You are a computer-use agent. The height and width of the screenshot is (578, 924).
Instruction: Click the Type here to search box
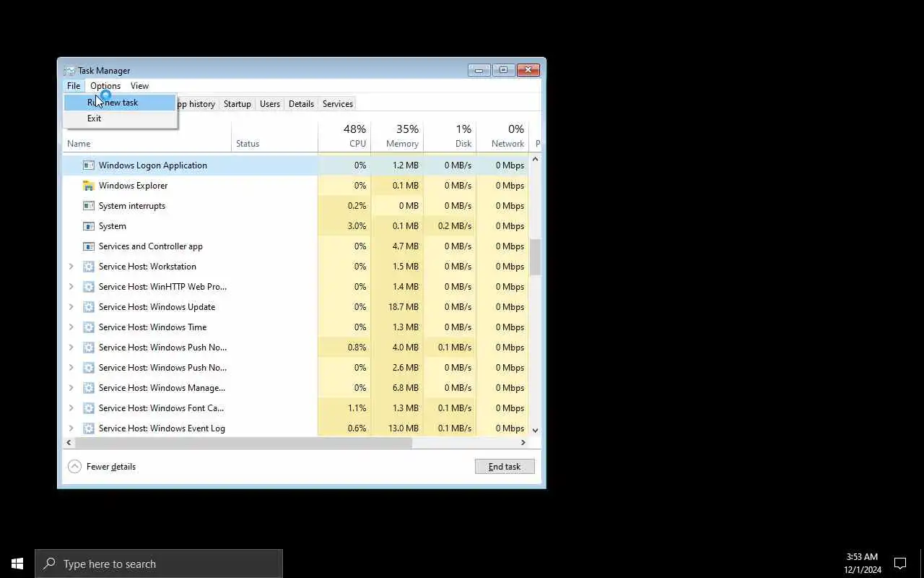(x=159, y=564)
